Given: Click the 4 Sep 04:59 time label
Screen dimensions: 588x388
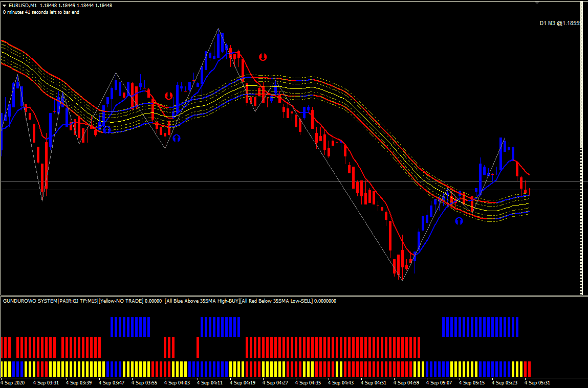Looking at the screenshot, I should tap(406, 382).
